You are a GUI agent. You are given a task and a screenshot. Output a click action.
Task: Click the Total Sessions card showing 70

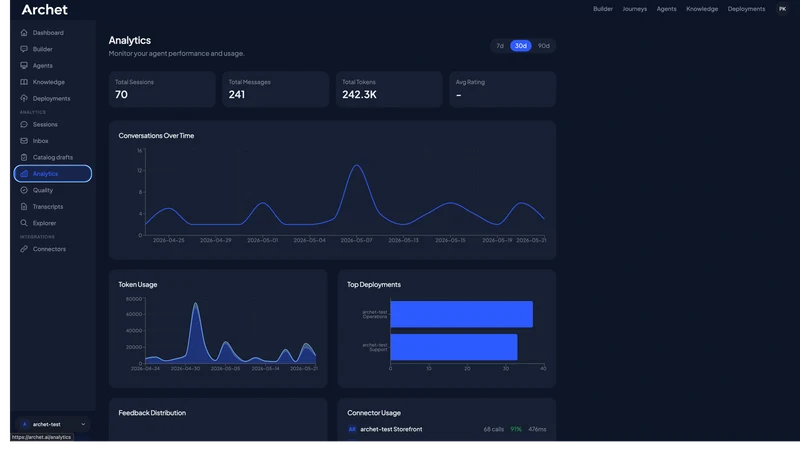[x=162, y=89]
